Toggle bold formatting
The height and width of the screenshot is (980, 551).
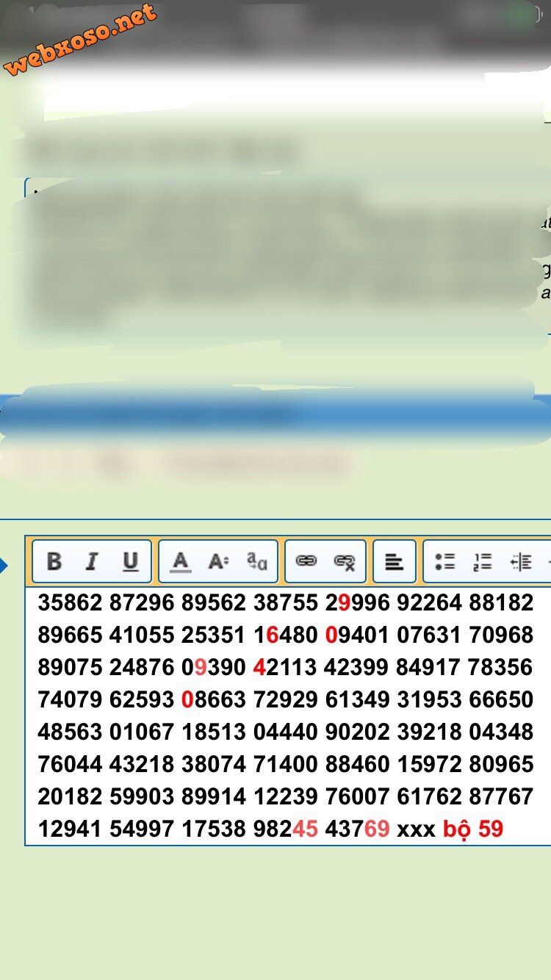click(54, 562)
